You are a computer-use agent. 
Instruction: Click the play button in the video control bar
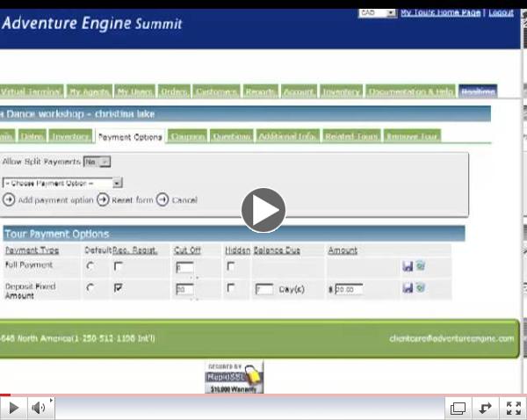pos(13,408)
